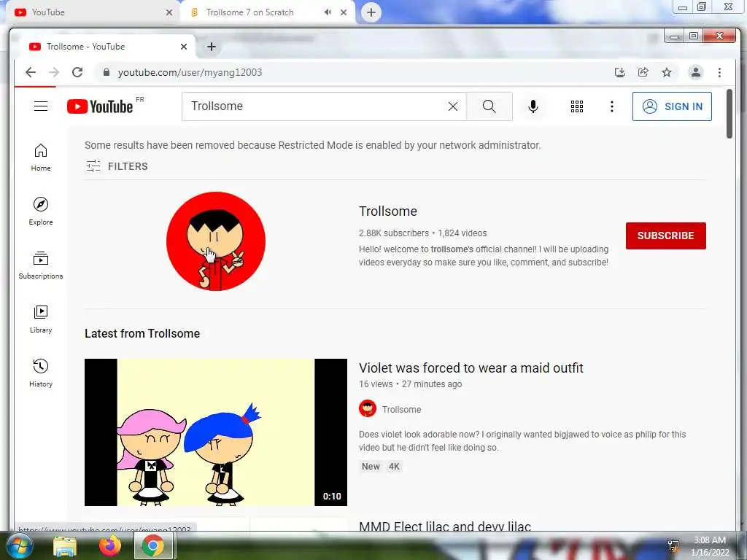Switch to YouTube tab in background window

(90, 12)
